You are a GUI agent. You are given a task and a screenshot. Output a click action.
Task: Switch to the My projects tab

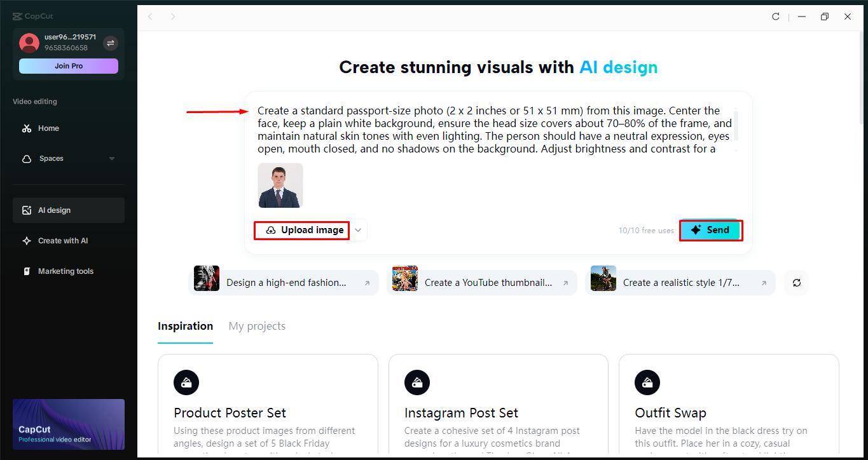point(257,326)
